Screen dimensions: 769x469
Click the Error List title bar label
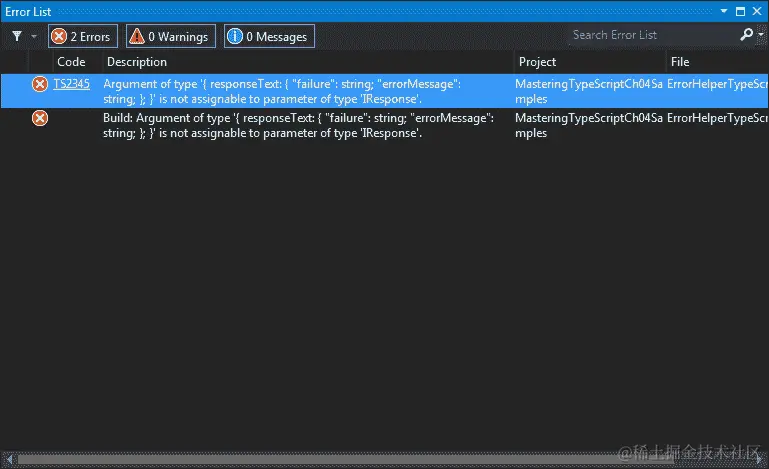(28, 12)
